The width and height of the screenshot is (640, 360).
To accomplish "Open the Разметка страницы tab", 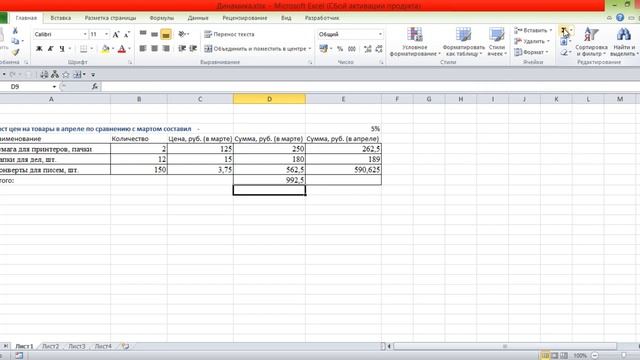I will click(110, 18).
